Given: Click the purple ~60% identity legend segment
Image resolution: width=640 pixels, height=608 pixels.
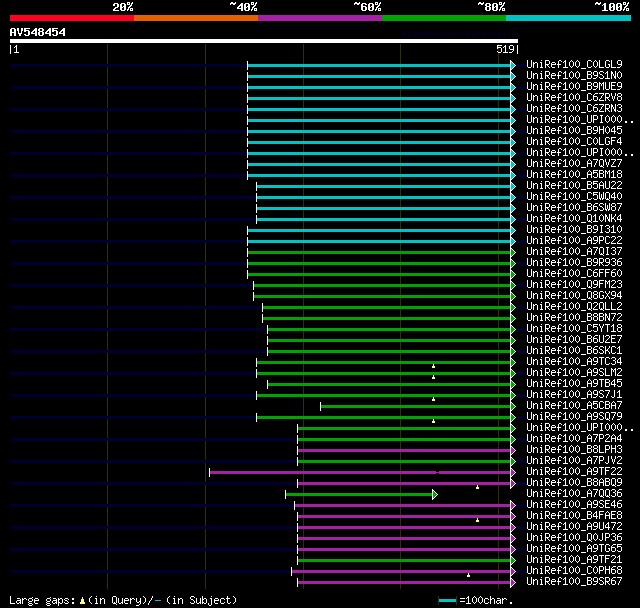Looking at the screenshot, I should click(x=320, y=18).
